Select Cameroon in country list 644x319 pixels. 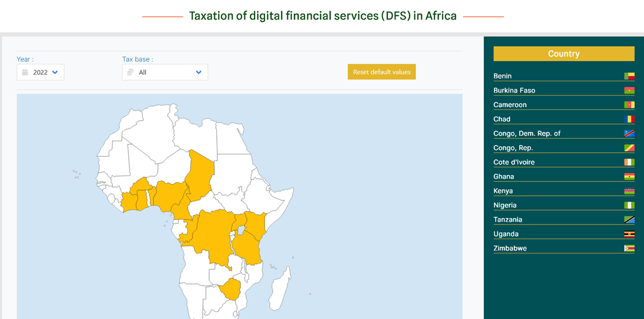pyautogui.click(x=564, y=105)
